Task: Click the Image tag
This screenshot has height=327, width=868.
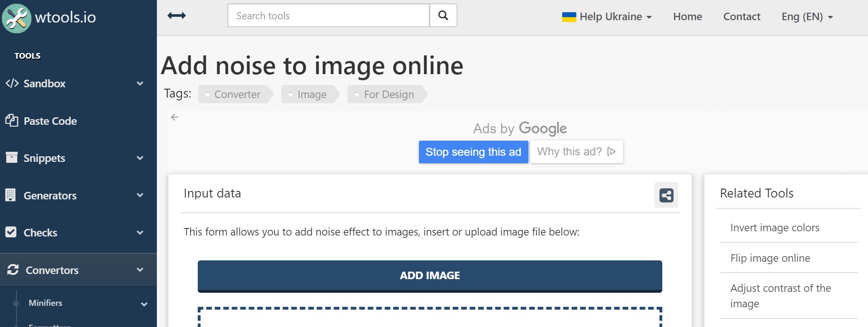Action: tap(311, 94)
